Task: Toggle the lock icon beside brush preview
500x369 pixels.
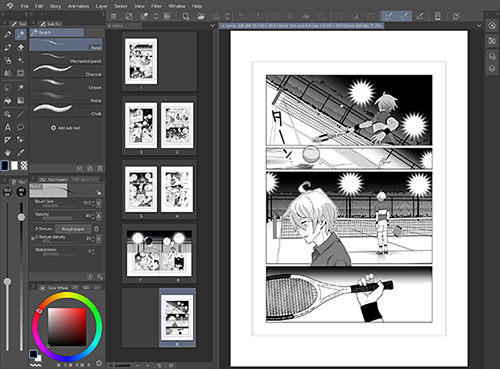Action: [99, 192]
